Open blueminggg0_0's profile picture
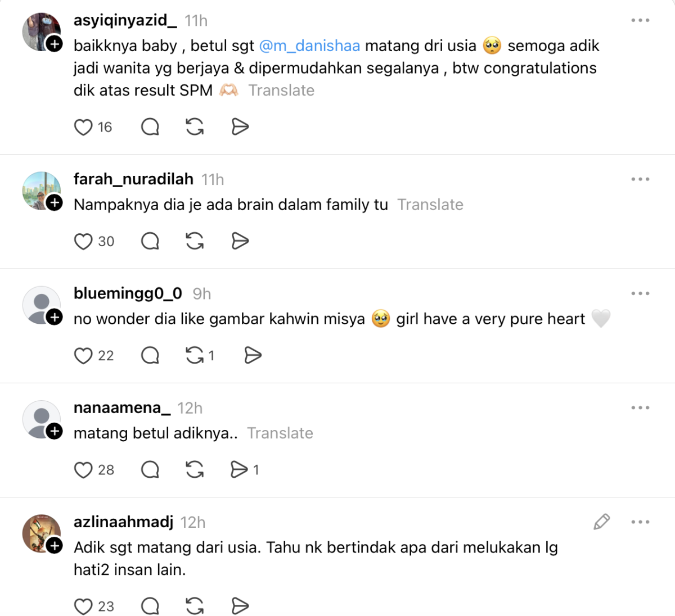 pyautogui.click(x=41, y=305)
